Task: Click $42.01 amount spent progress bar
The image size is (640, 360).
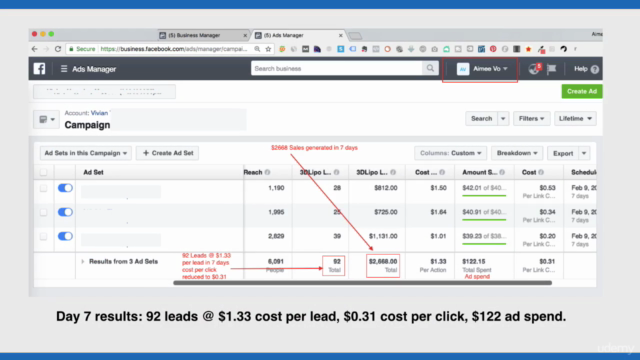Action: tap(484, 196)
